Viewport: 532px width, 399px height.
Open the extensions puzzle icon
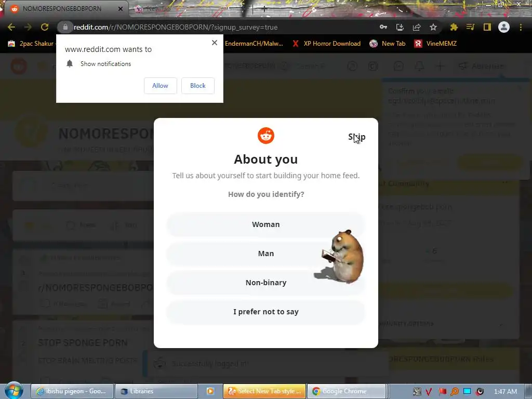point(454,27)
